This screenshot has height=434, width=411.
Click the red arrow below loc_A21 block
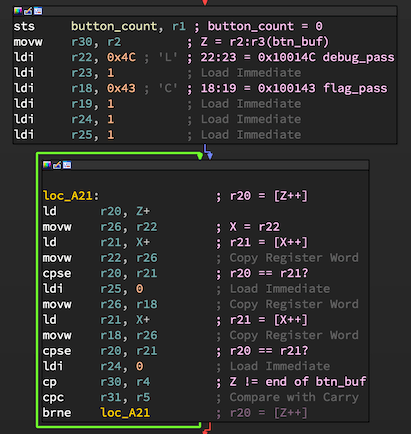click(207, 428)
